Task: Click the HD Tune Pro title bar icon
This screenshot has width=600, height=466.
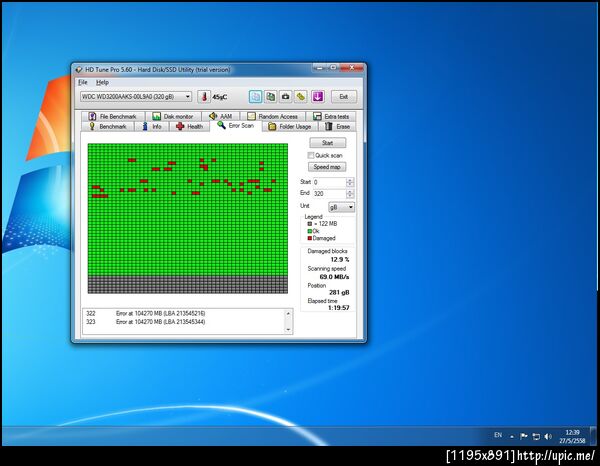Action: pos(79,70)
